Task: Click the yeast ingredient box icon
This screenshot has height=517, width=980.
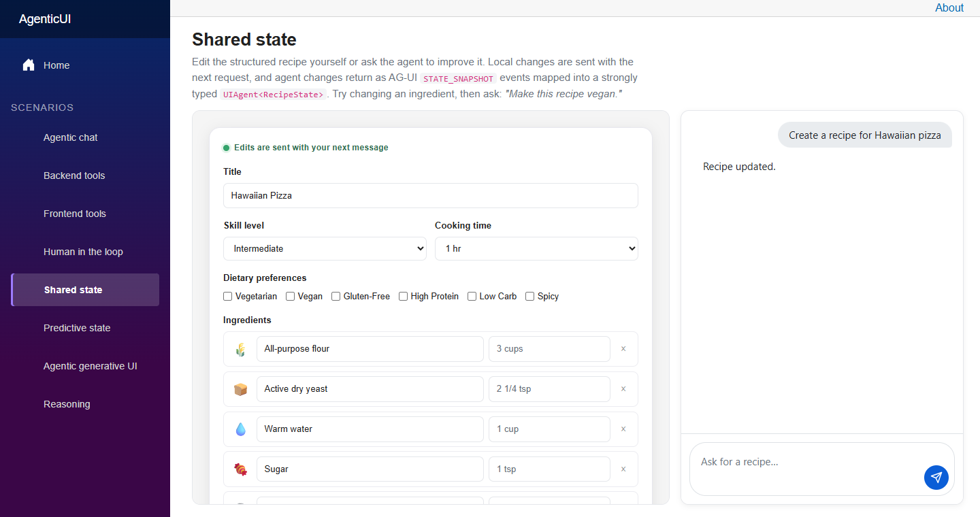Action: (x=240, y=389)
